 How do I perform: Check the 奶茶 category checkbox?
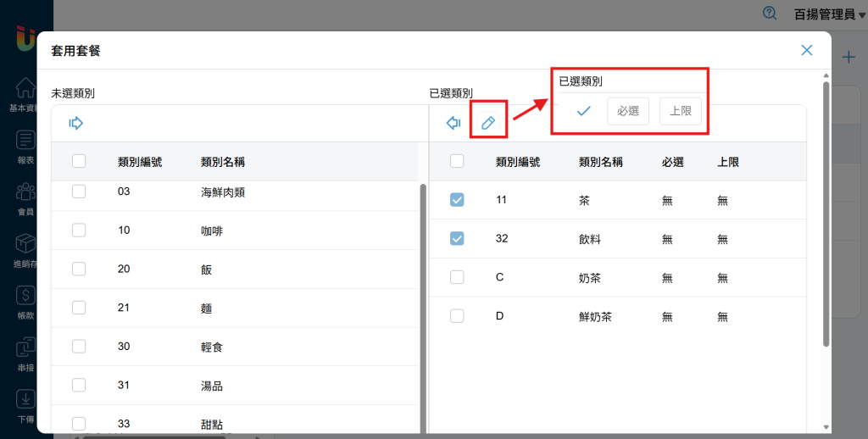click(x=457, y=277)
